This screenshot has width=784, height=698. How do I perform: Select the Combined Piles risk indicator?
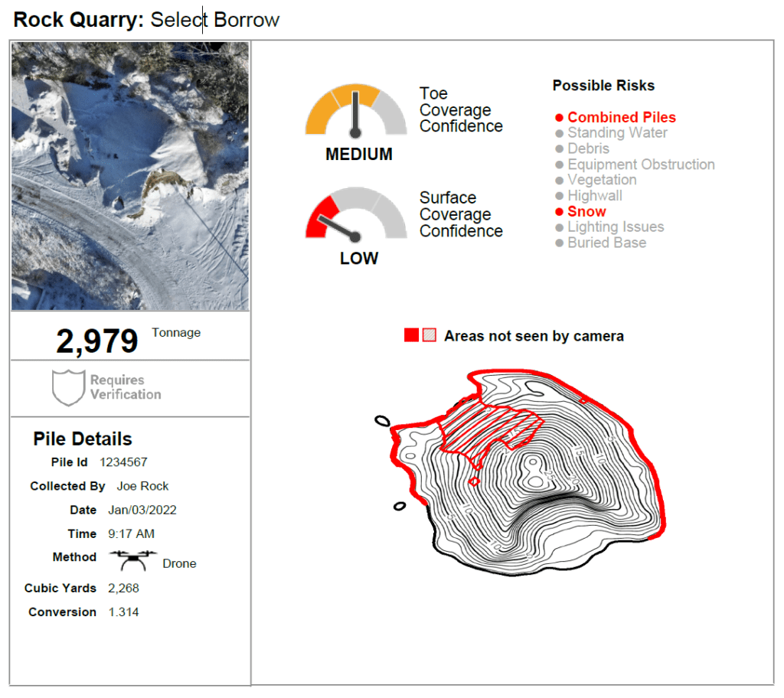[621, 117]
